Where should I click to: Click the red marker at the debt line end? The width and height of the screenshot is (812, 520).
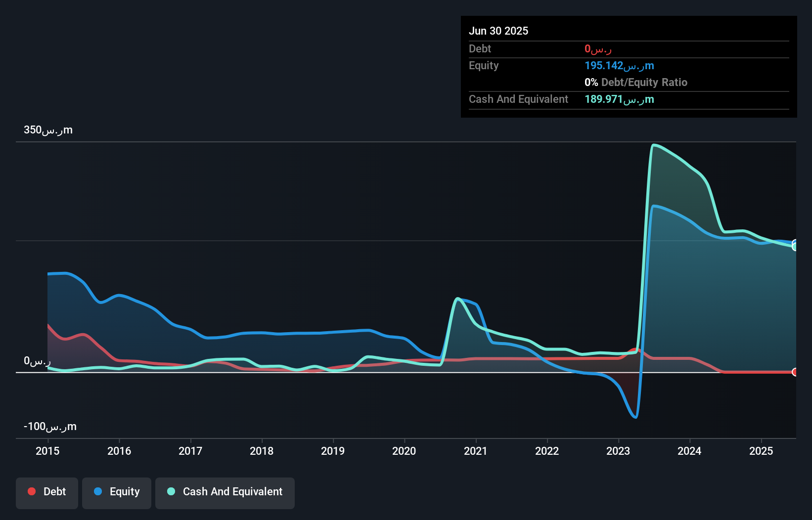click(x=795, y=372)
